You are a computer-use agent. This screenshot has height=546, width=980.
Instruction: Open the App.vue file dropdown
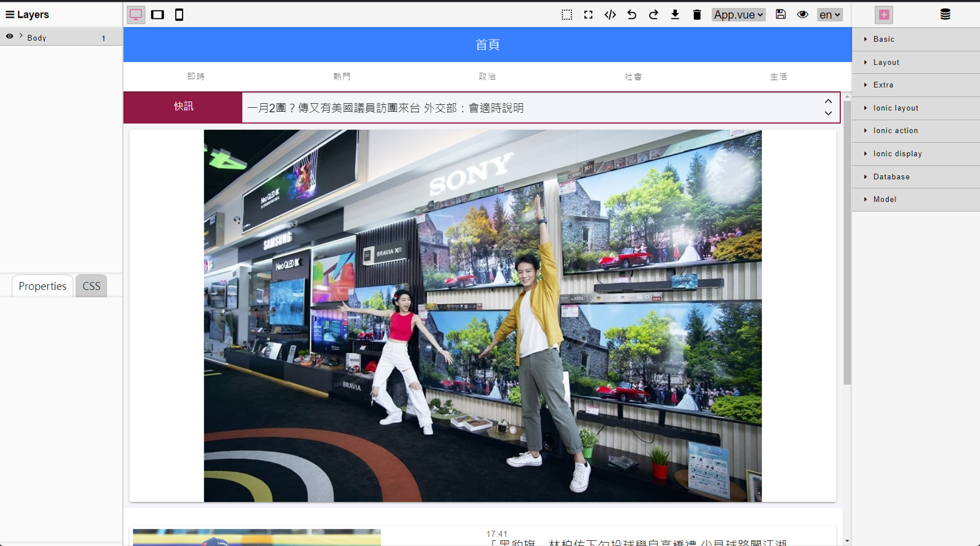pos(738,15)
